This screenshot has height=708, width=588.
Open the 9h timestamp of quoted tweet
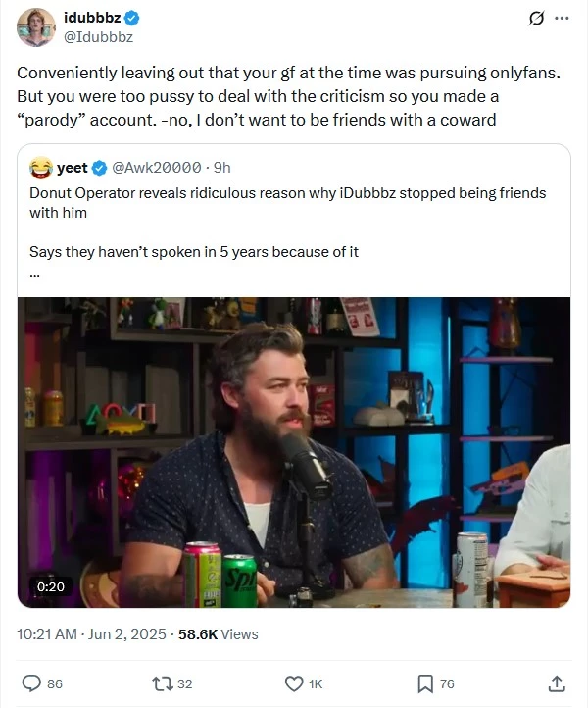coord(221,168)
